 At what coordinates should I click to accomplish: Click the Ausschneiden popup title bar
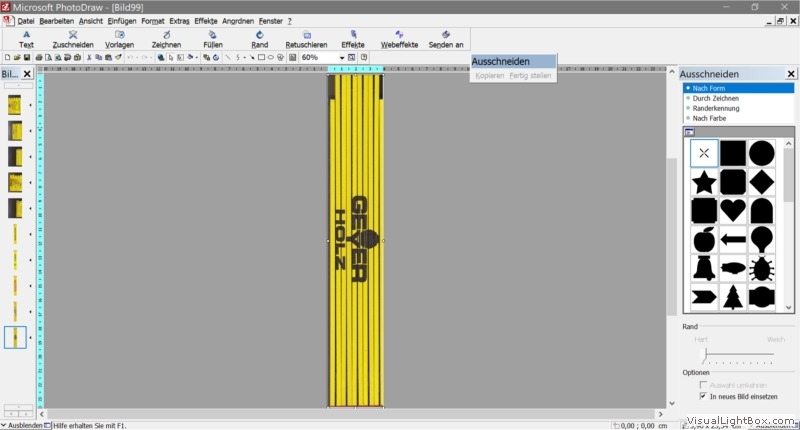click(x=513, y=61)
